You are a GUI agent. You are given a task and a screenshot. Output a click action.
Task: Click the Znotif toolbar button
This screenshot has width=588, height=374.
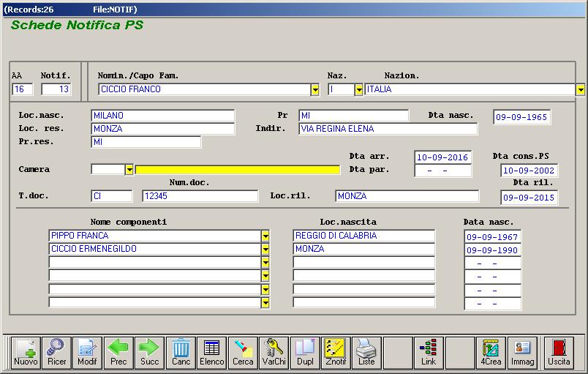coord(336,352)
